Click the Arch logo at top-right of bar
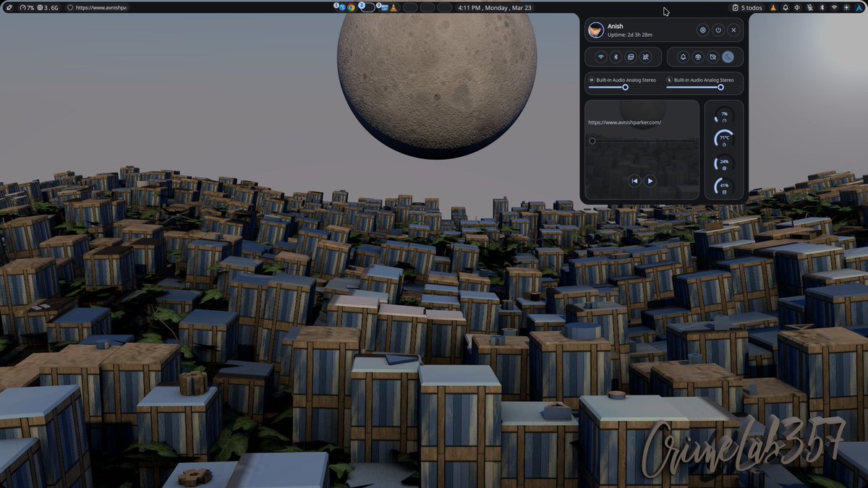The image size is (868, 488). click(x=859, y=7)
